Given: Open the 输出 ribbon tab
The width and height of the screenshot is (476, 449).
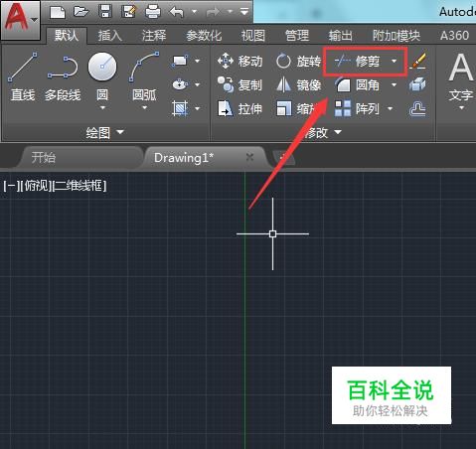Looking at the screenshot, I should click(x=340, y=35).
